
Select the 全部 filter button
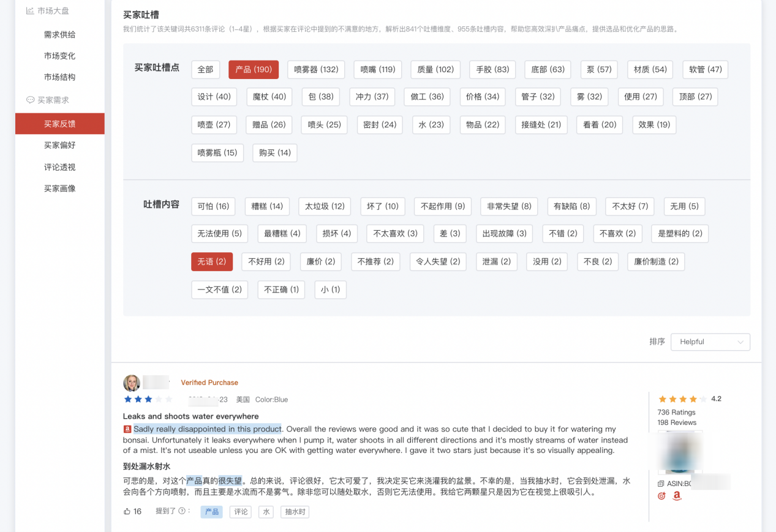(x=205, y=69)
